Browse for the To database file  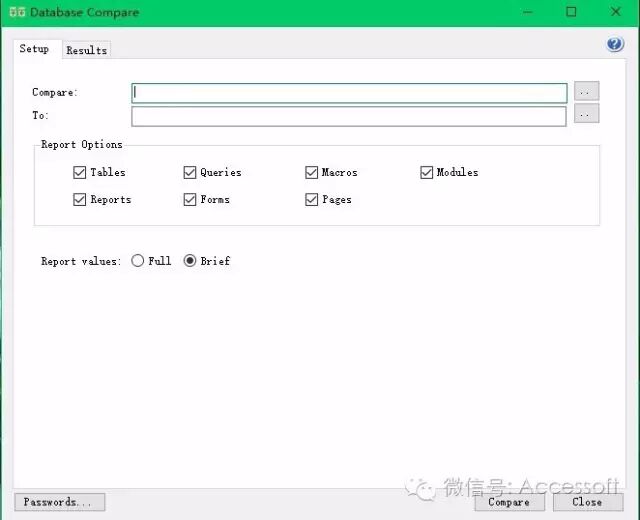point(586,113)
